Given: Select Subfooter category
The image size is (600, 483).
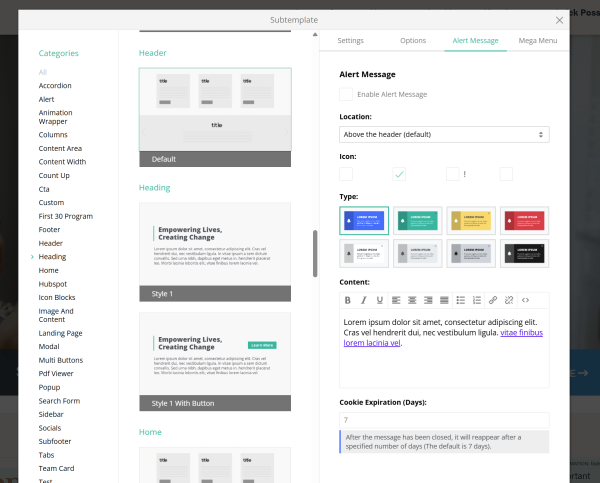Looking at the screenshot, I should [55, 441].
